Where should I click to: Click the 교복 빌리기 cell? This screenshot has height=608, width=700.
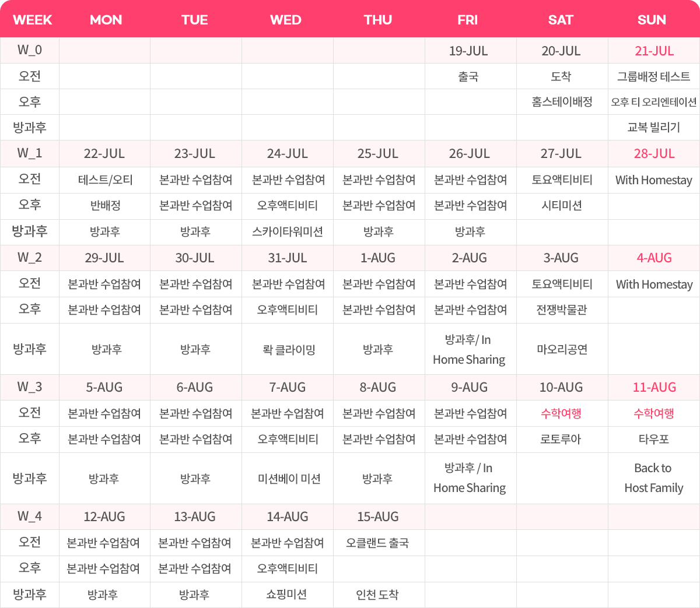pos(653,127)
